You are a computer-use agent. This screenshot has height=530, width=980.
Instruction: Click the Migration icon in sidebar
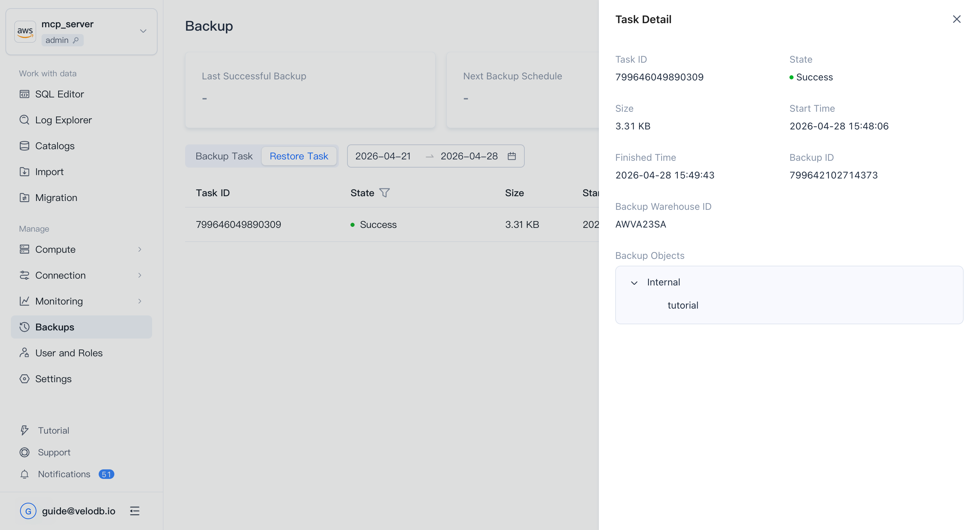pyautogui.click(x=24, y=198)
